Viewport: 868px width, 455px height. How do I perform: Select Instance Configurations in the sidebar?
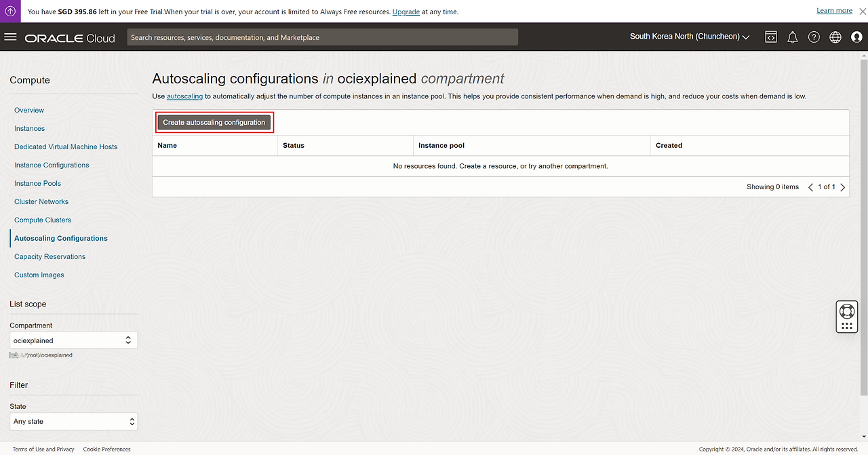[52, 165]
